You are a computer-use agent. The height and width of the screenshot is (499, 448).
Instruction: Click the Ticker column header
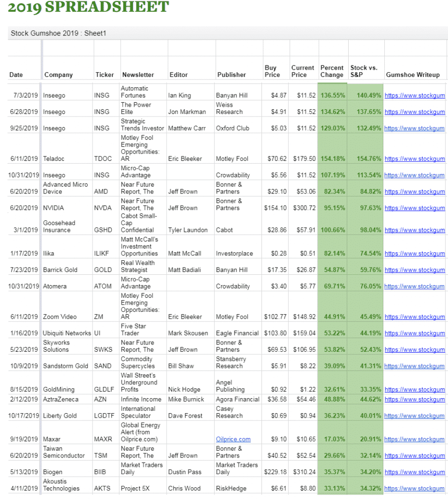pyautogui.click(x=105, y=75)
